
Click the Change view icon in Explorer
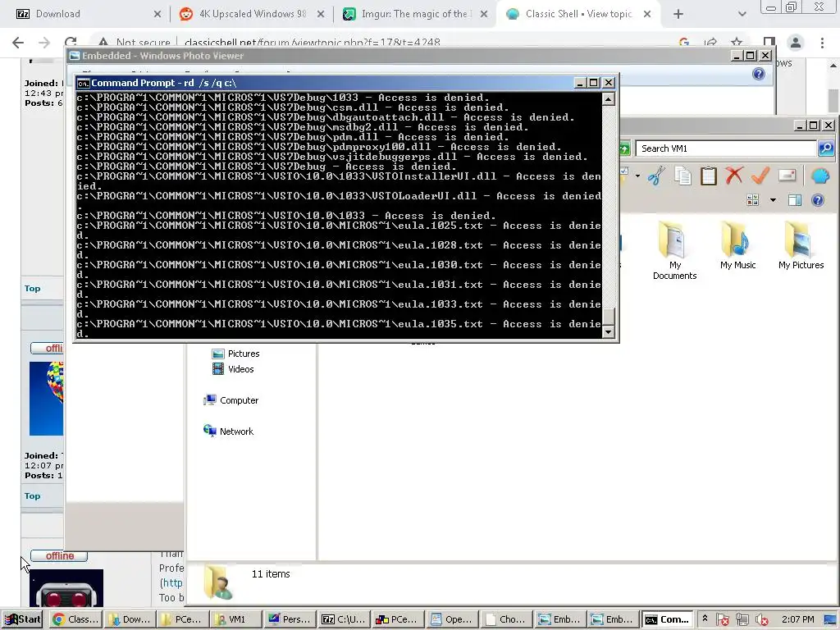tap(753, 200)
